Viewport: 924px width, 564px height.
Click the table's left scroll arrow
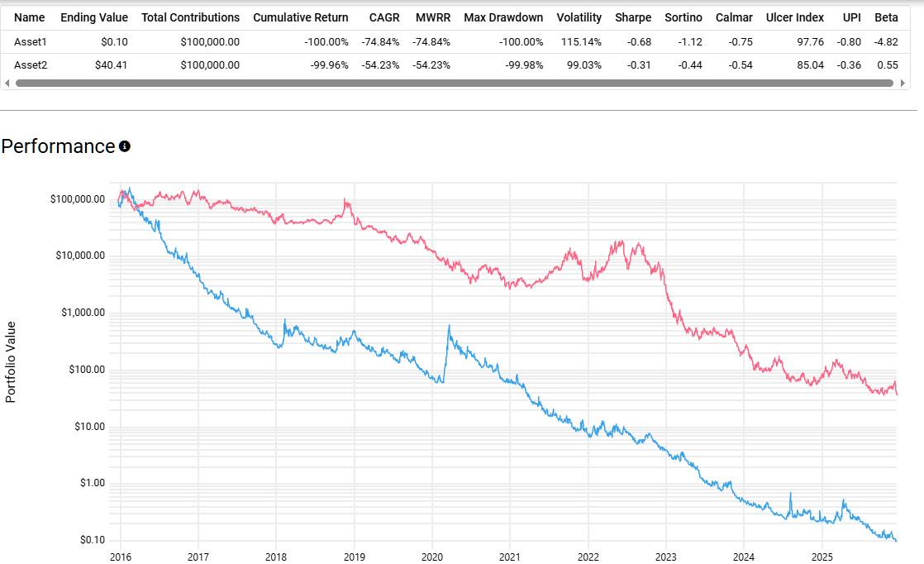7,83
